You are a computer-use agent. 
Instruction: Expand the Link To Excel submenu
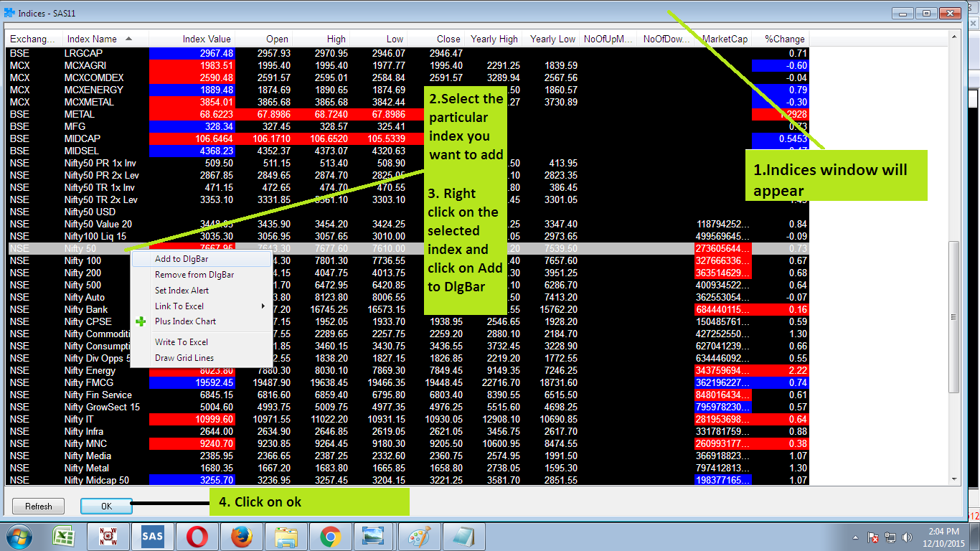tap(200, 306)
